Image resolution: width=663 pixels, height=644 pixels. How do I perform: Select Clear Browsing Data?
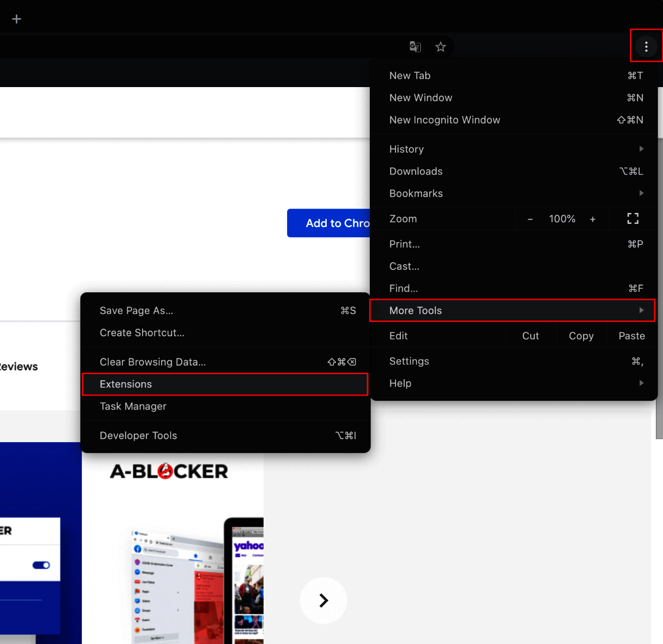[153, 362]
